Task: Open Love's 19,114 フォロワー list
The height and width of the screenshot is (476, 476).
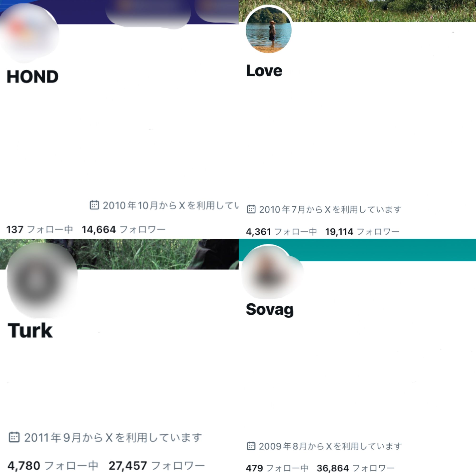Action: [362, 232]
